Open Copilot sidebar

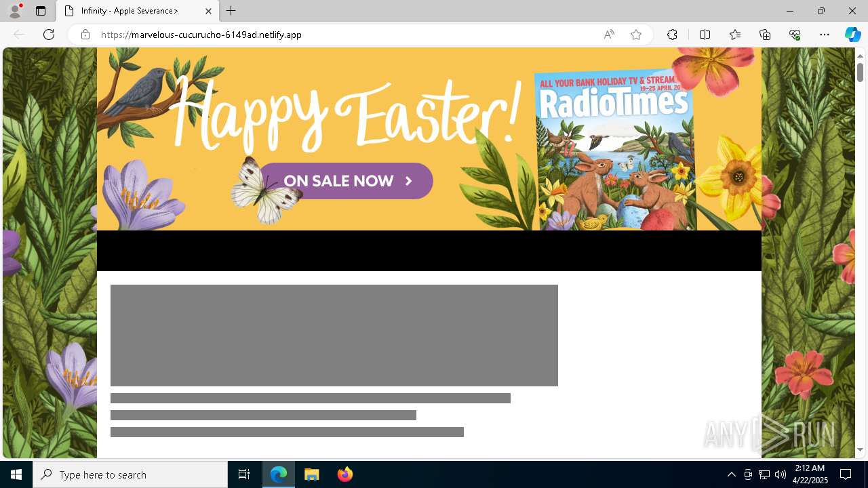852,35
